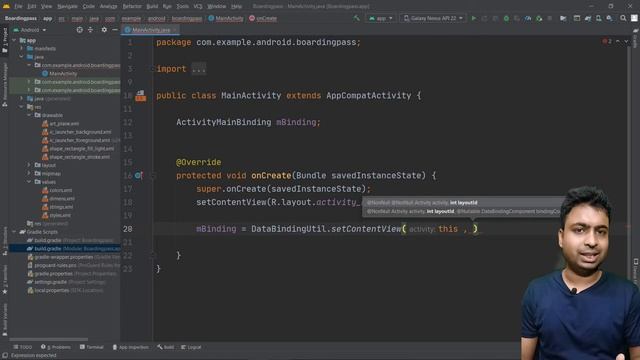Viewport: 640px width, 360px height.
Task: Collapse the app module node
Action: tap(15, 40)
